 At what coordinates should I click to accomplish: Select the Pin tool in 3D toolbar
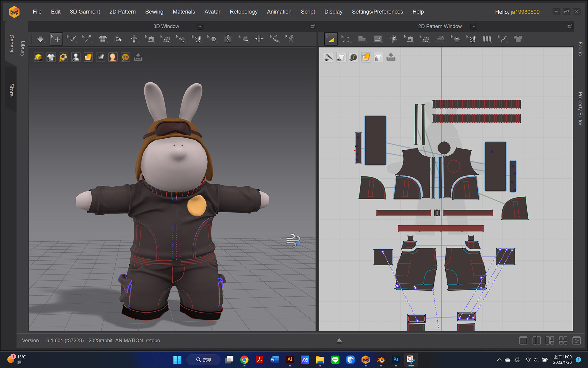point(87,39)
